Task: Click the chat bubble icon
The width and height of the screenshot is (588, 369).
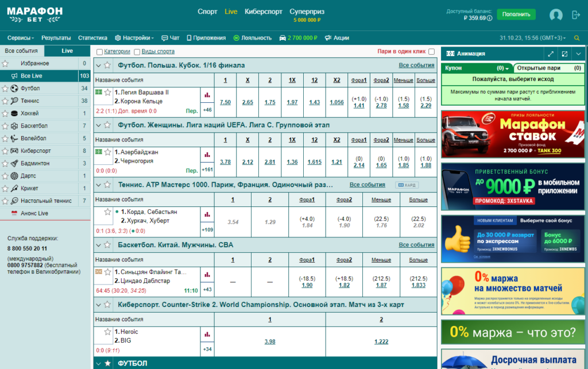Action: click(165, 38)
